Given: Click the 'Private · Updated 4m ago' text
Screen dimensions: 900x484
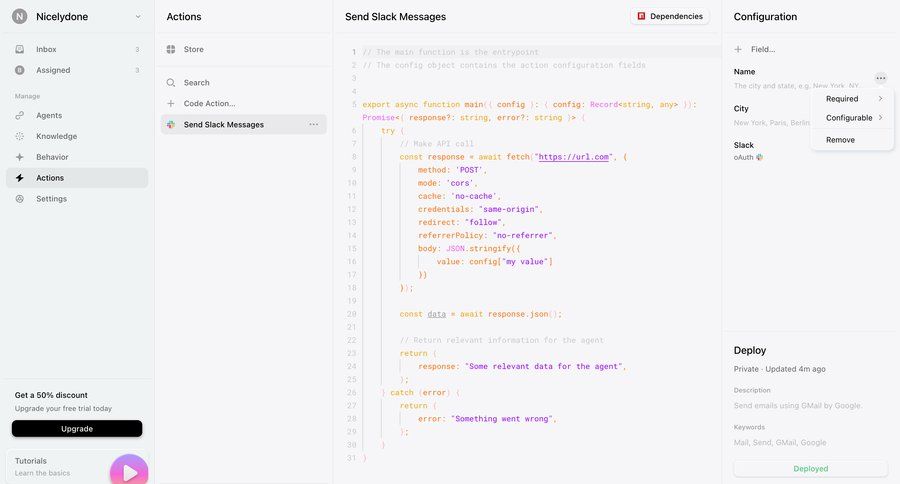Looking at the screenshot, I should pos(779,369).
